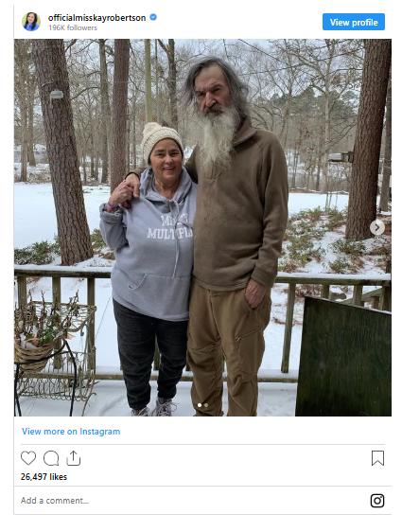Click the View profile button
The width and height of the screenshot is (402, 532).
(x=354, y=22)
